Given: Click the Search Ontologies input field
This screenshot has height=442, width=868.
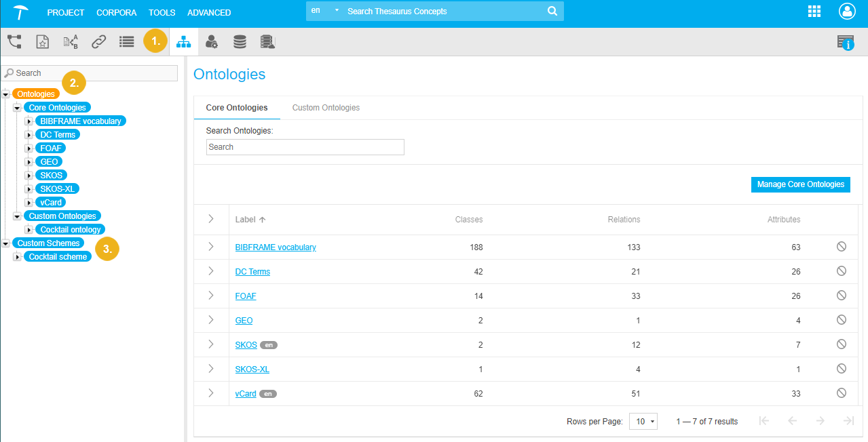Looking at the screenshot, I should (305, 147).
